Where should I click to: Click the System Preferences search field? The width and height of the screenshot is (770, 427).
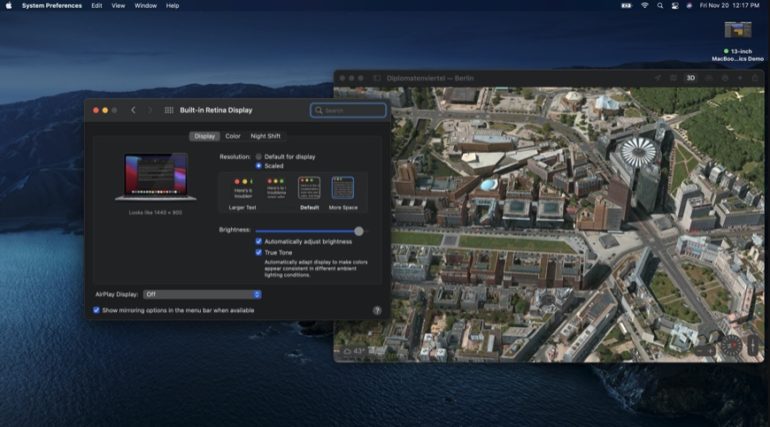(348, 110)
